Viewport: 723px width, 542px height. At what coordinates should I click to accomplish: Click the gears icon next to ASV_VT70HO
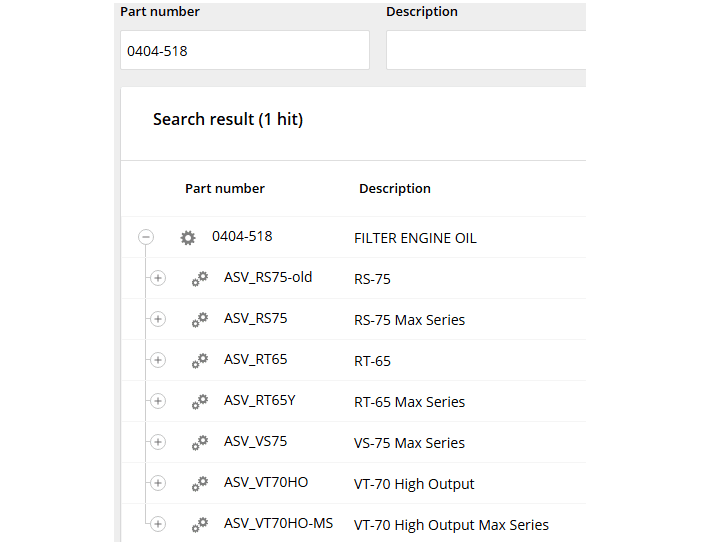[x=200, y=483]
